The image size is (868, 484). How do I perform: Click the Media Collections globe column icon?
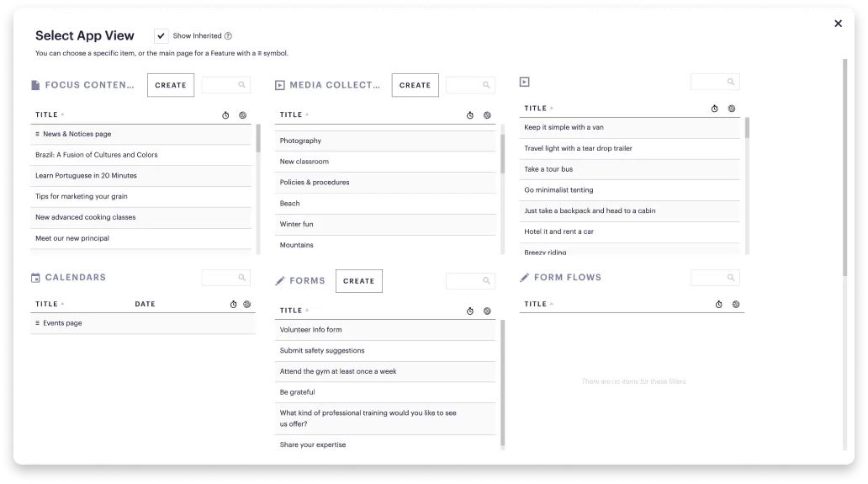[487, 115]
